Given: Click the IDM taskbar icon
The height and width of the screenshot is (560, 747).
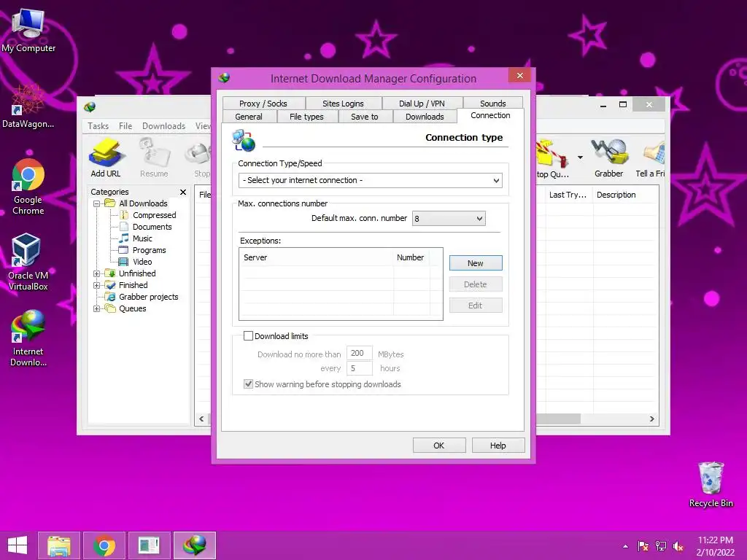Looking at the screenshot, I should click(x=195, y=545).
